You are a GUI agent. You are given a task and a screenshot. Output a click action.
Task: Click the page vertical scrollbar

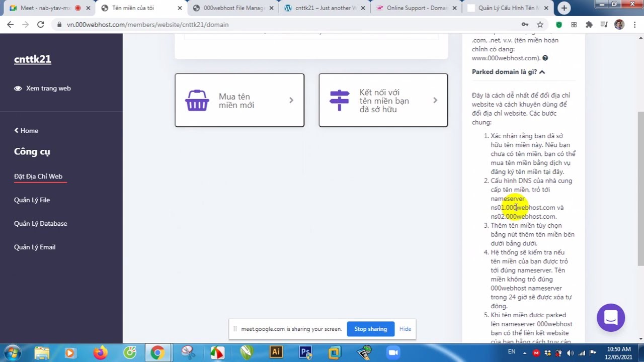pyautogui.click(x=640, y=189)
